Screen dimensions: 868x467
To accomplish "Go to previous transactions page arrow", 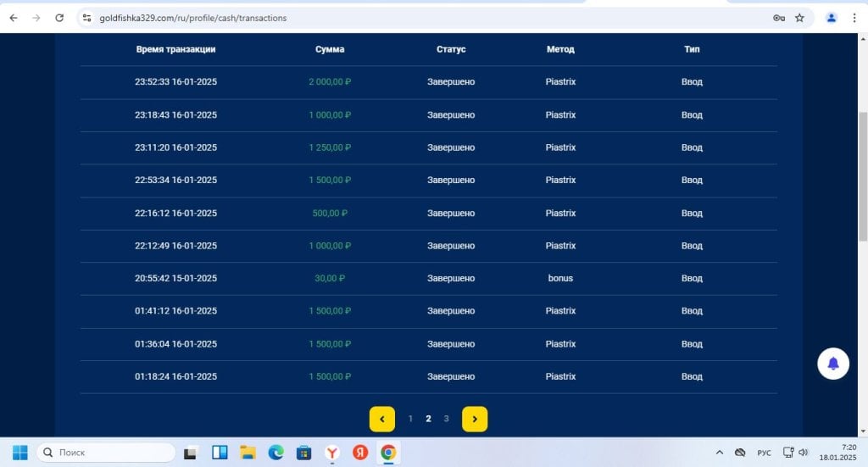I will 382,419.
